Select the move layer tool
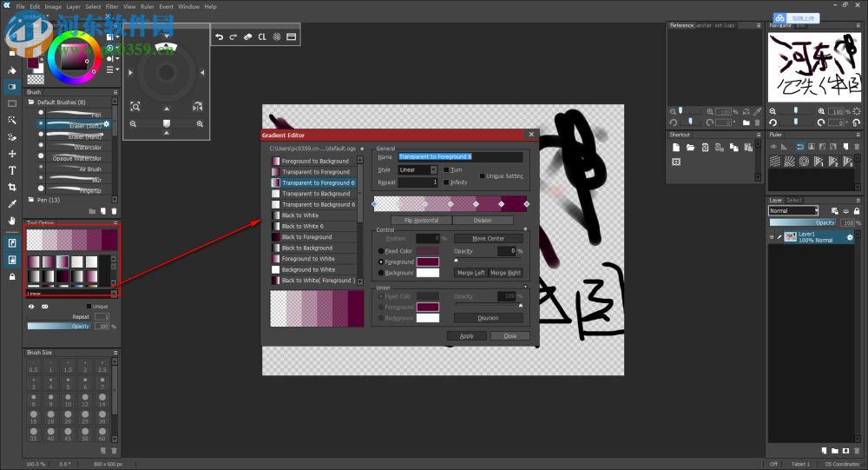868x470 pixels. coord(11,154)
